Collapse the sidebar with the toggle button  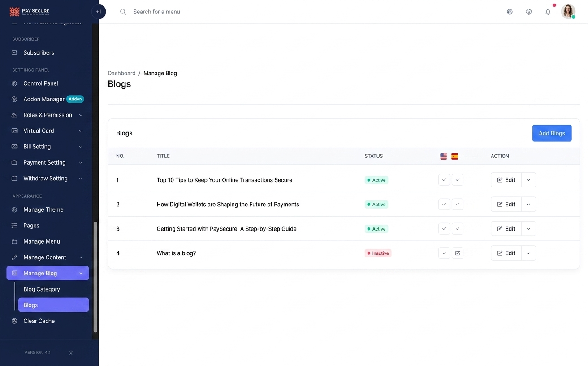[x=99, y=12]
